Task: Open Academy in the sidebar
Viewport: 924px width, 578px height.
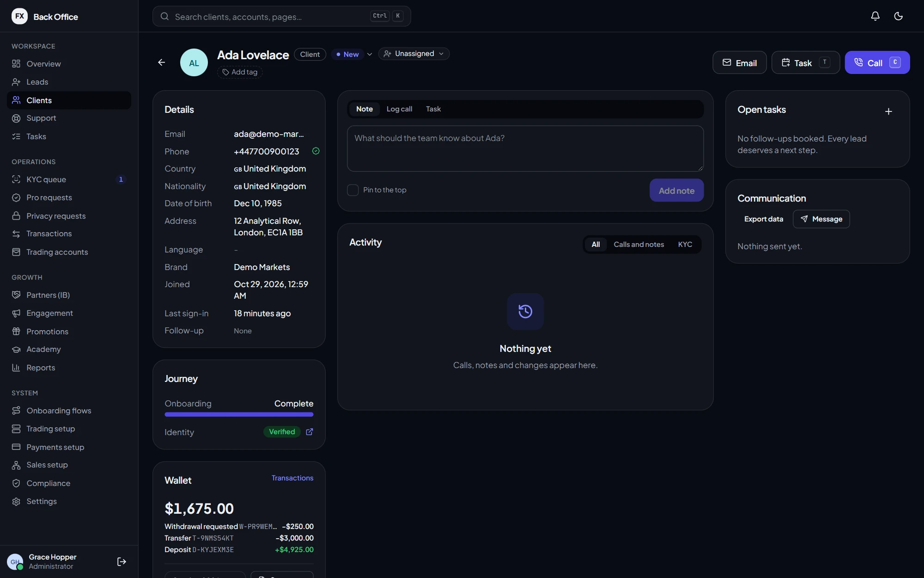Action: pyautogui.click(x=69, y=349)
